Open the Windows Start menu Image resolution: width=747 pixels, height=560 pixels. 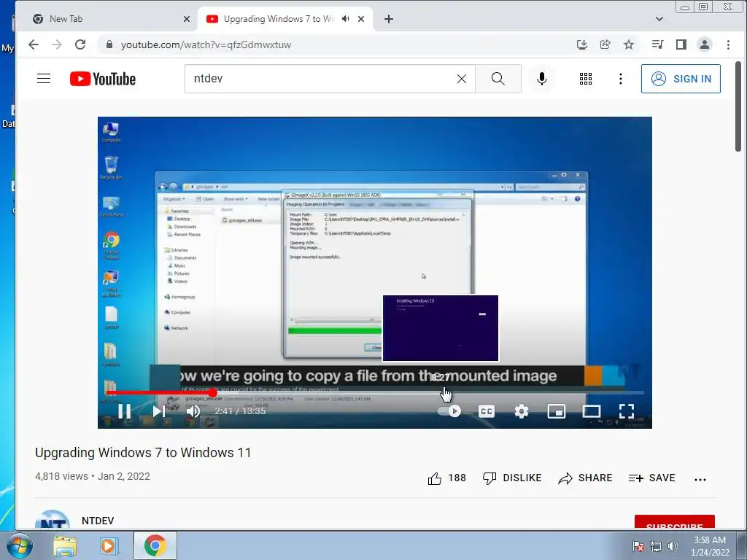(x=19, y=545)
